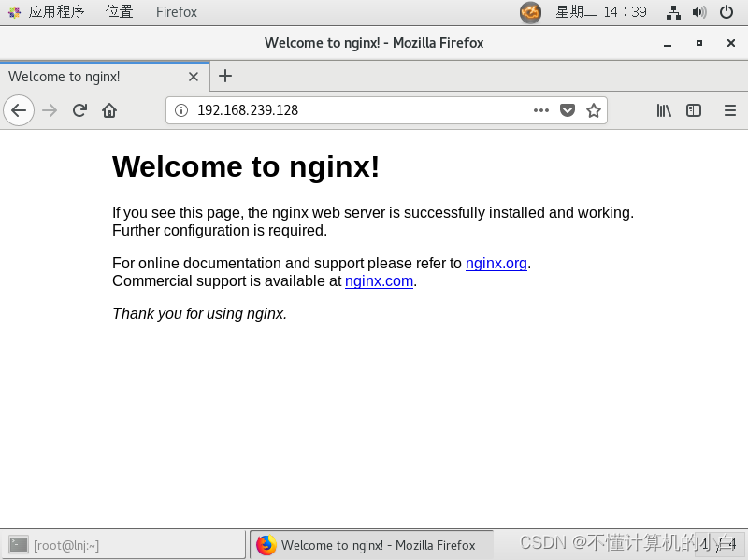
Task: Close the Welcome to nginx! tab
Action: 194,77
